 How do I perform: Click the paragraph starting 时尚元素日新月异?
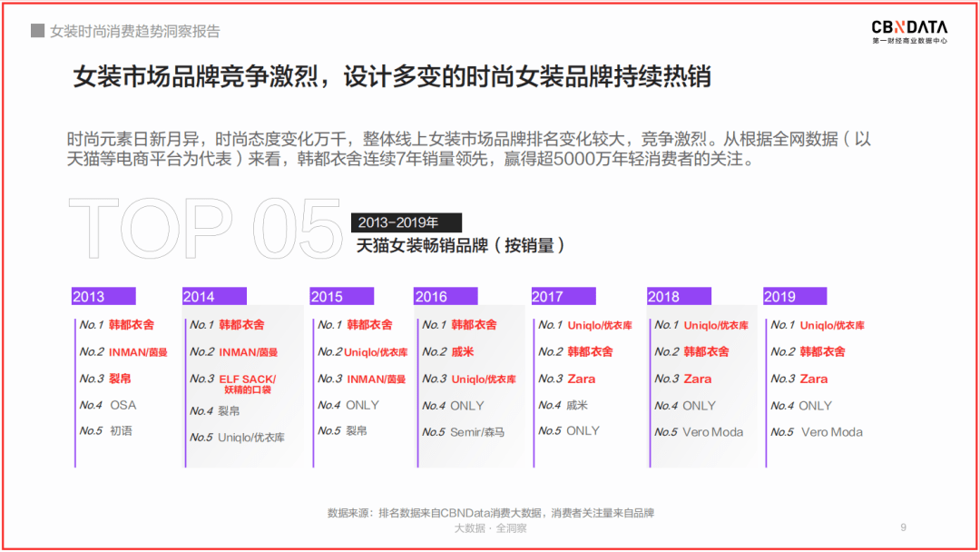[469, 149]
